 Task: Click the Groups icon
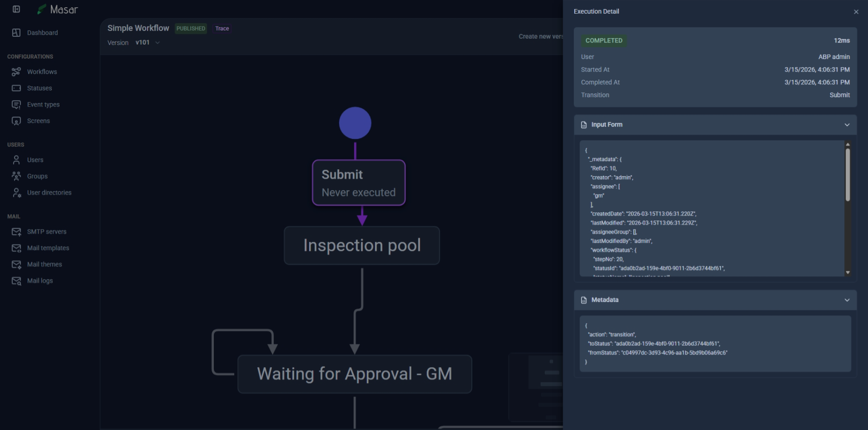tap(16, 176)
